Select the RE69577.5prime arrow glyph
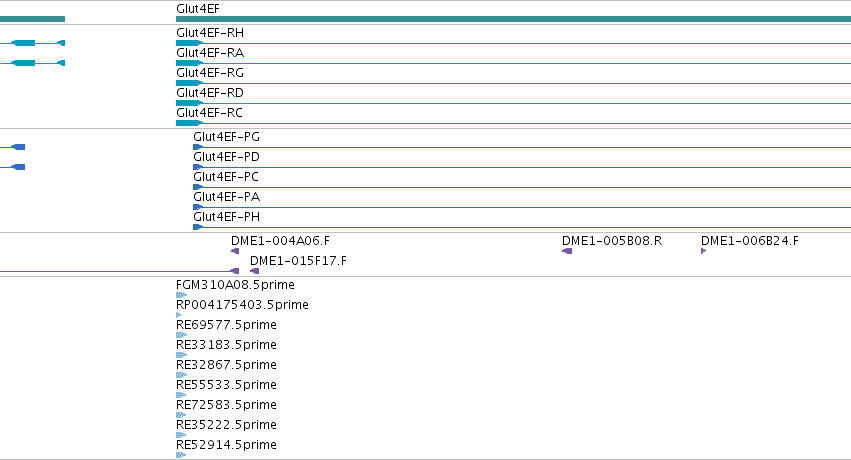 pyautogui.click(x=181, y=335)
